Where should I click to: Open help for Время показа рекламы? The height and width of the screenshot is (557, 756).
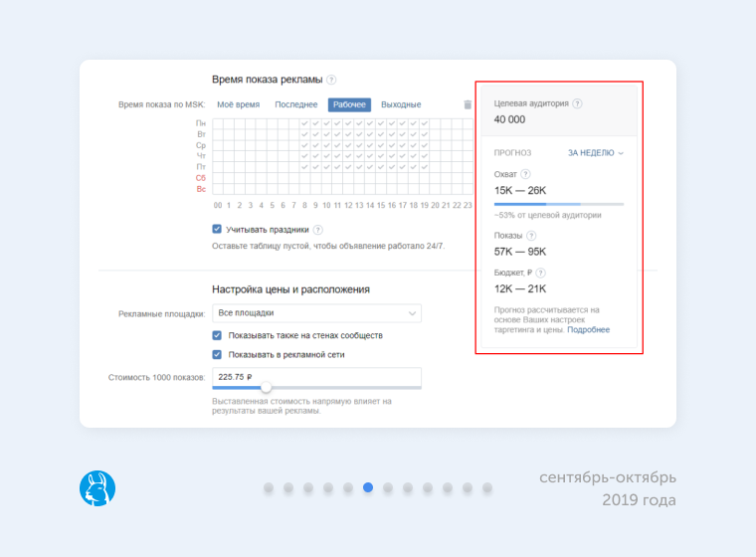click(x=331, y=80)
